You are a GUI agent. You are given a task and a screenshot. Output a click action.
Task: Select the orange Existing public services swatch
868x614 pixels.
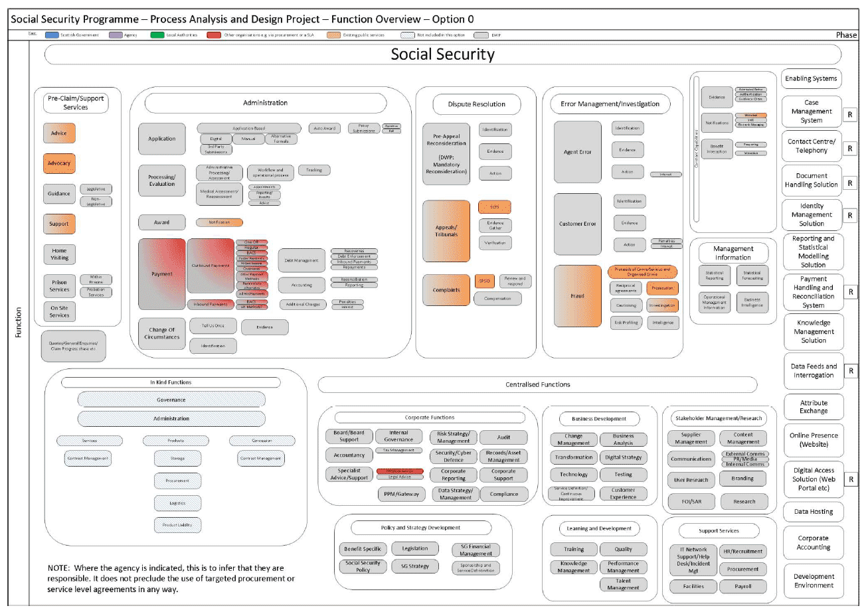[333, 35]
